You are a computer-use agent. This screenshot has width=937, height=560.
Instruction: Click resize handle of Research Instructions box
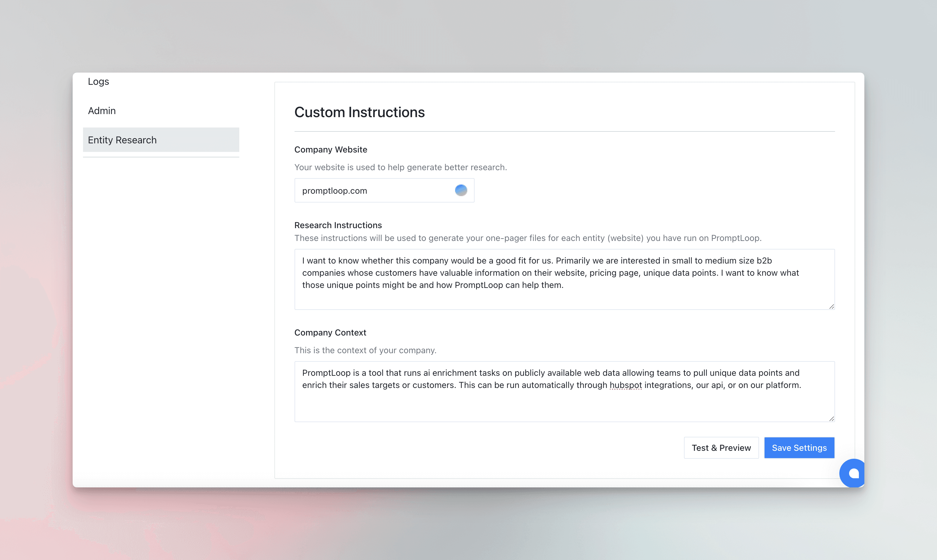coord(831,307)
